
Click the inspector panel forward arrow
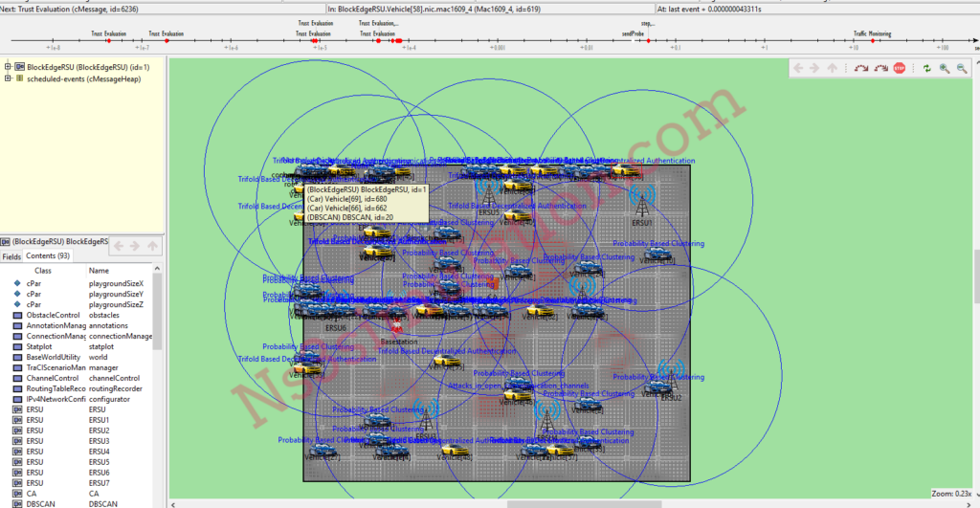click(134, 246)
